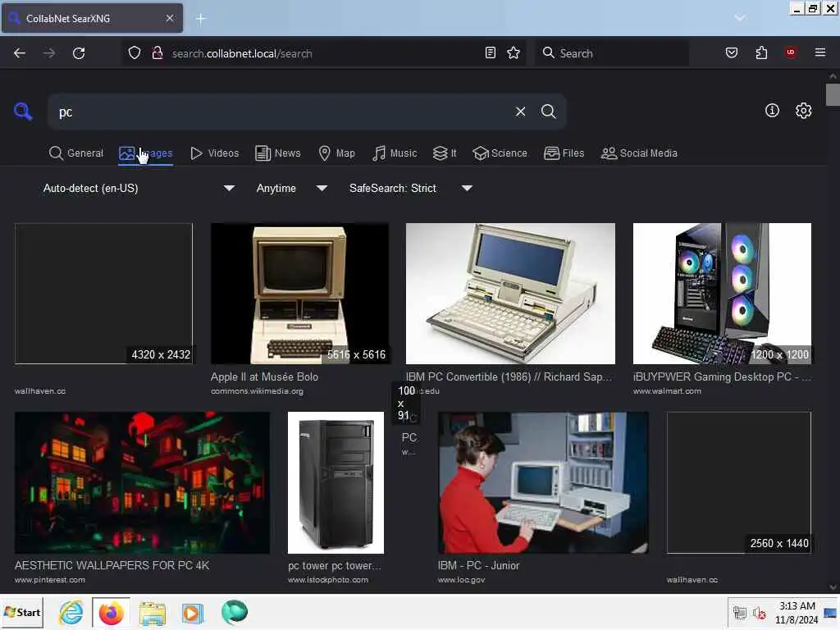Click the pc search query field
The height and width of the screenshot is (630, 840).
click(x=279, y=112)
